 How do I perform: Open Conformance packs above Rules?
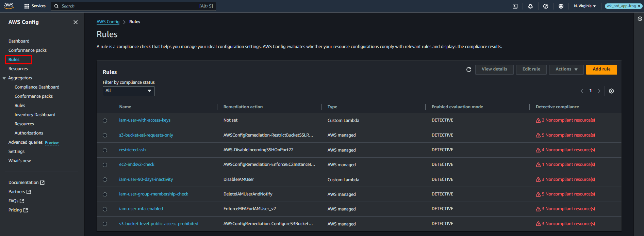(x=28, y=50)
